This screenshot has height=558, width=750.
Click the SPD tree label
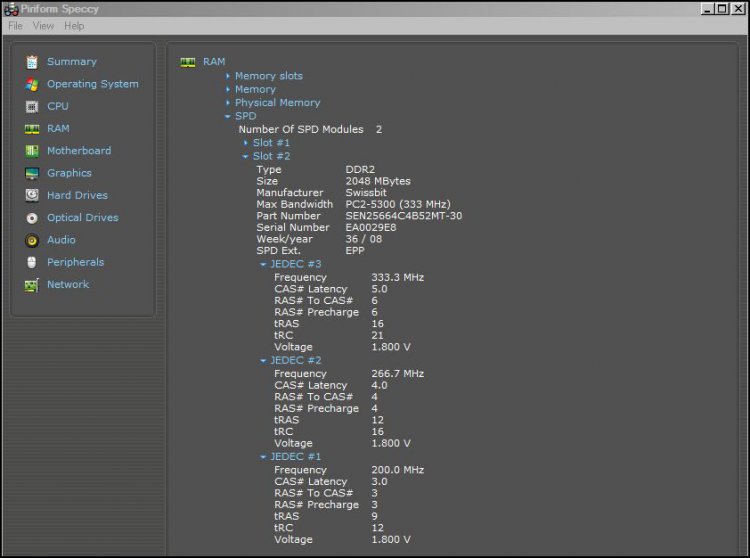pos(246,116)
